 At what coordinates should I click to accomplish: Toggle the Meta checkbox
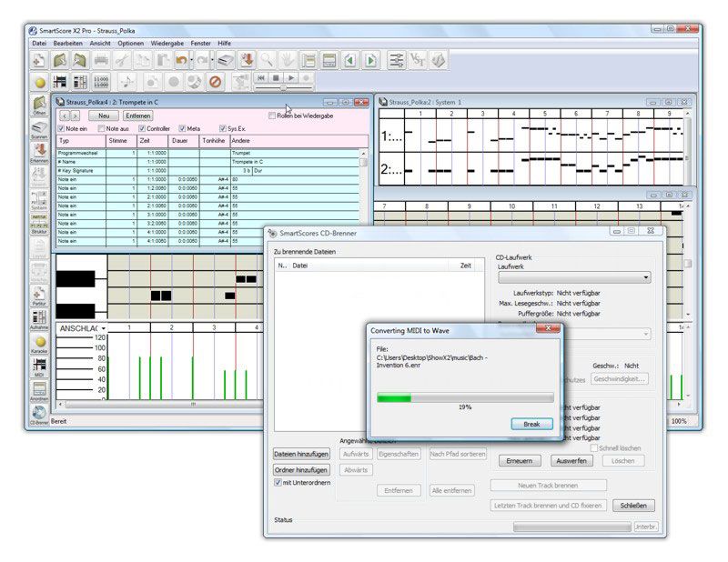point(183,128)
